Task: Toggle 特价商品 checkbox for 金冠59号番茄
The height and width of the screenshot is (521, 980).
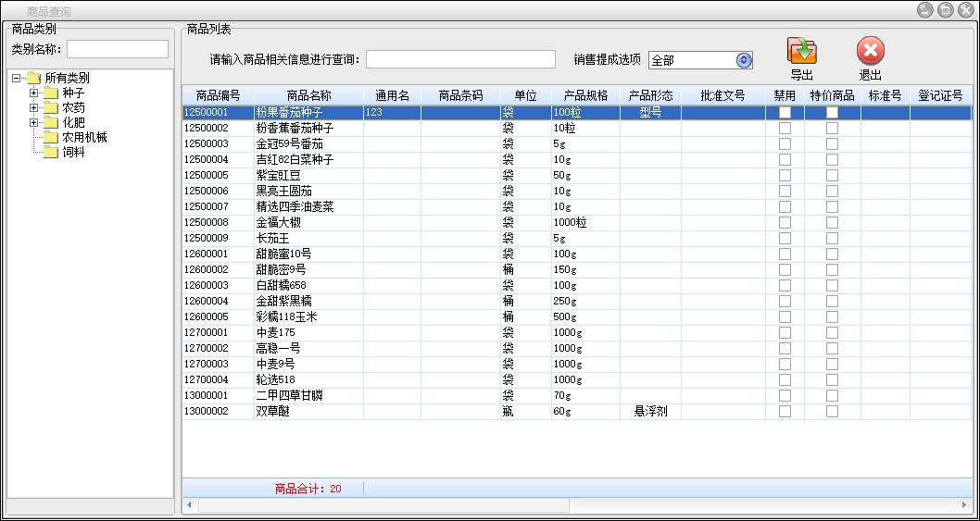Action: click(x=832, y=144)
